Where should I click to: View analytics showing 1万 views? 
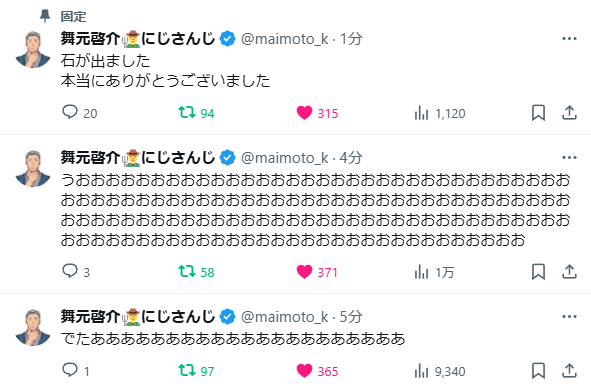434,272
